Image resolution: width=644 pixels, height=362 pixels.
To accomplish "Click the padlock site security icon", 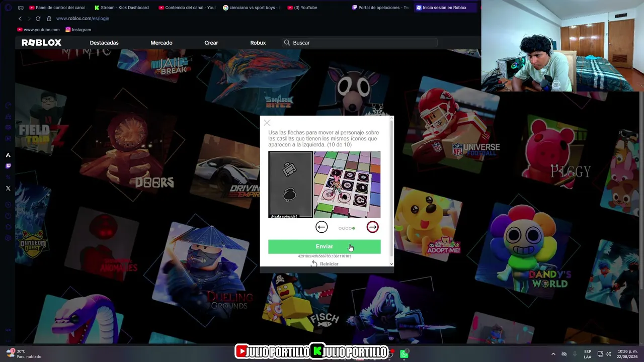I will coord(49,19).
